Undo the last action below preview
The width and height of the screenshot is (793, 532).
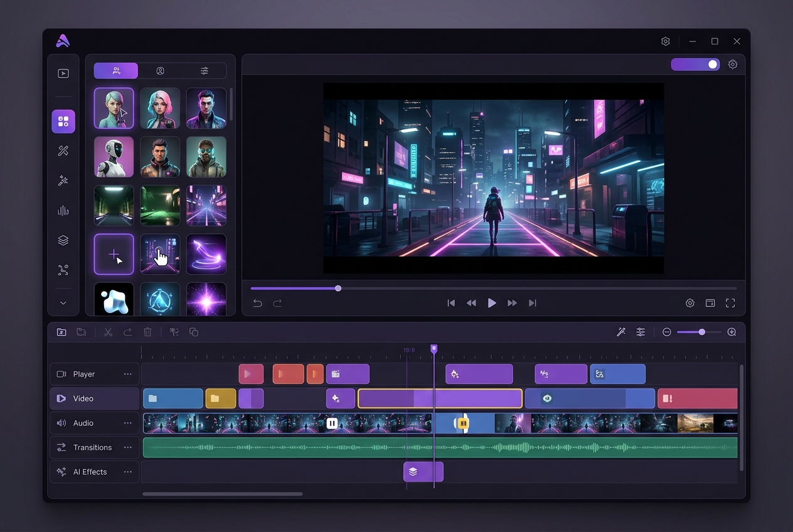pos(257,303)
